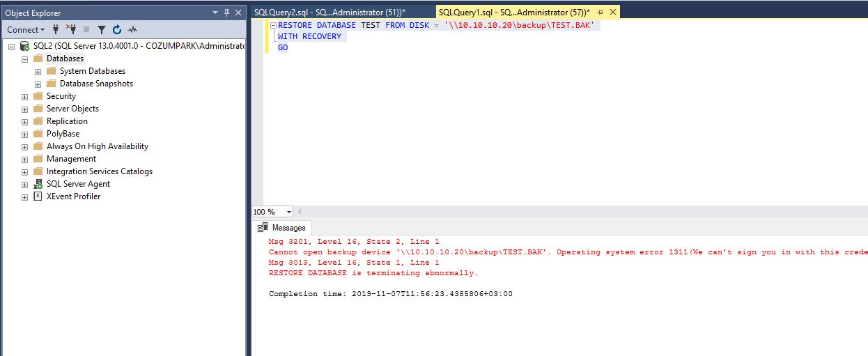Click the GO statement in editor
The image size is (868, 356).
[x=283, y=47]
